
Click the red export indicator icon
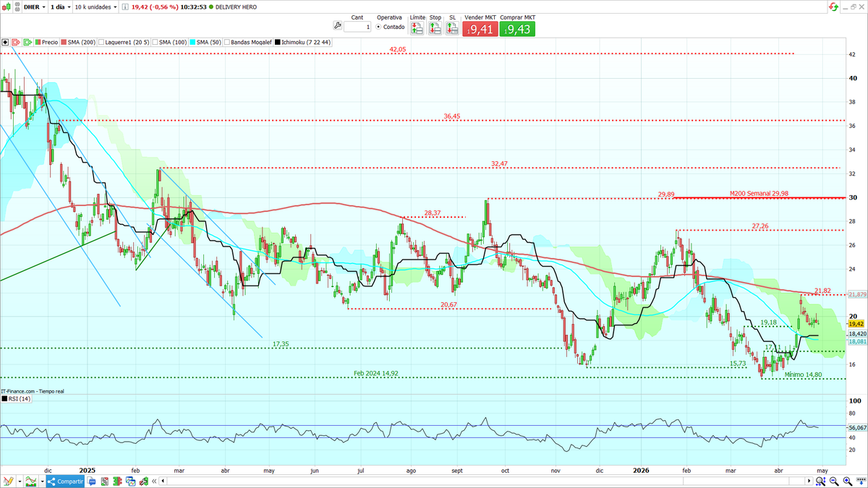pyautogui.click(x=16, y=42)
